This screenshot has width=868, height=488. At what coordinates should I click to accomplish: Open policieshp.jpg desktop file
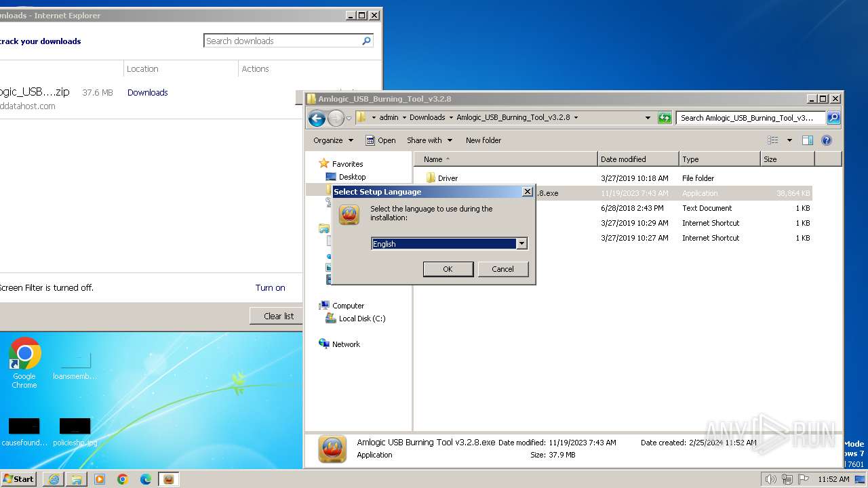tap(75, 432)
